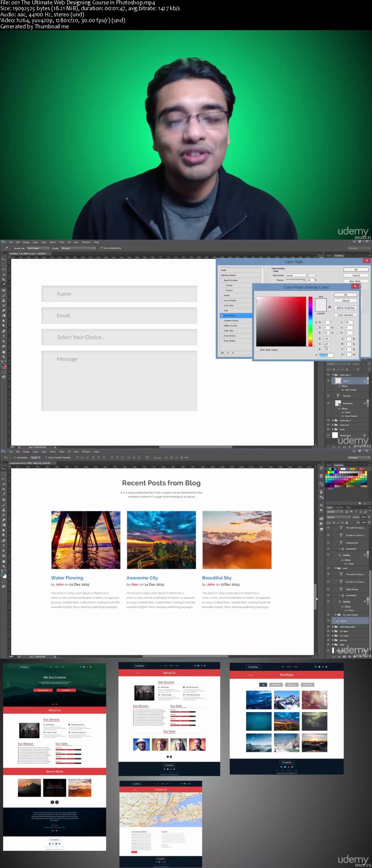
Task: Toggle Show Sampling Ring checkbox
Action: [x=101, y=248]
